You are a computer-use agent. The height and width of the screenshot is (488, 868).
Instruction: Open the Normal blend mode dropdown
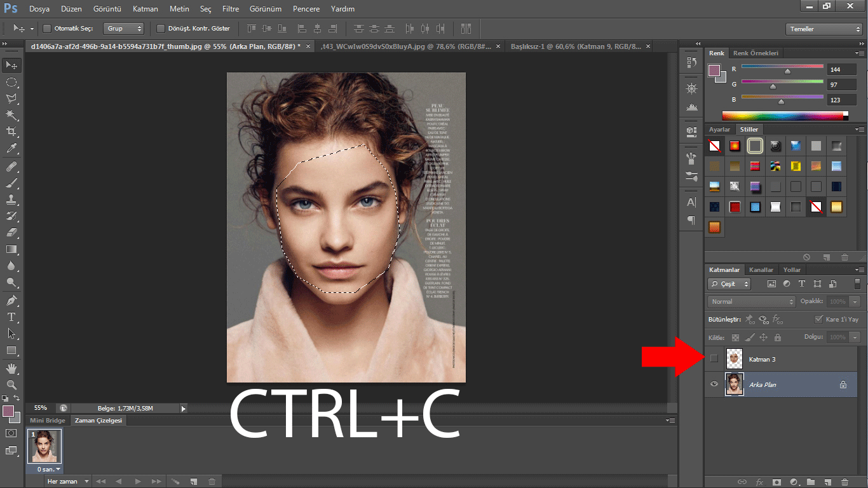(x=751, y=301)
